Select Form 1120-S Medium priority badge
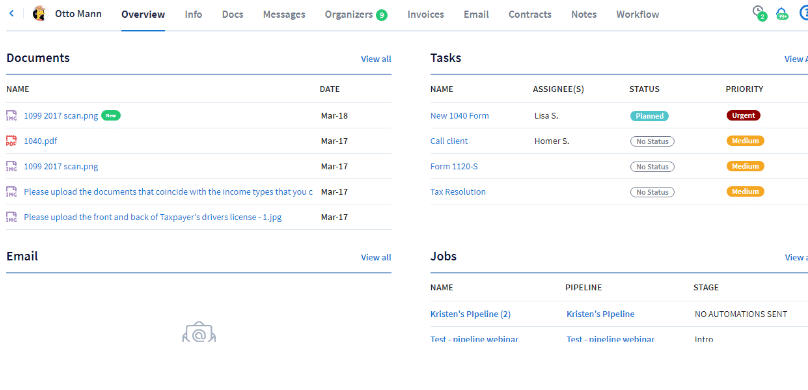 coord(745,166)
